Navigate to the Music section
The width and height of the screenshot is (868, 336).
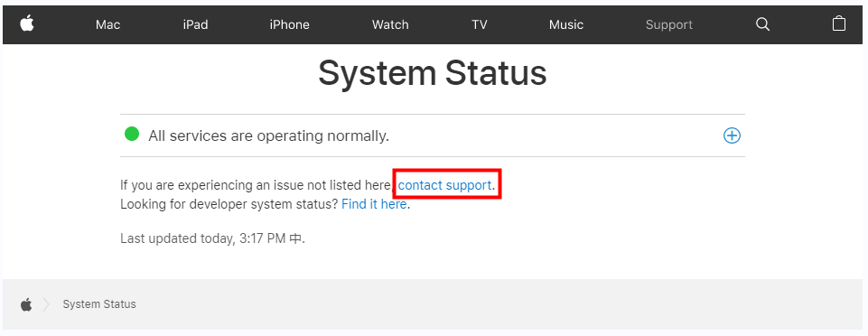(x=566, y=25)
